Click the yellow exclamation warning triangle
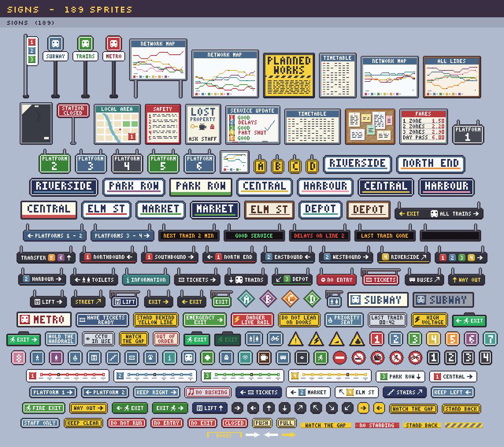The image size is (504, 447). [296, 339]
